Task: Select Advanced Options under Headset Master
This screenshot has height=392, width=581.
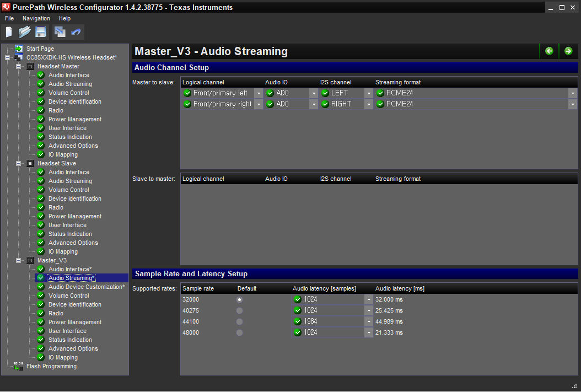Action: [73, 146]
